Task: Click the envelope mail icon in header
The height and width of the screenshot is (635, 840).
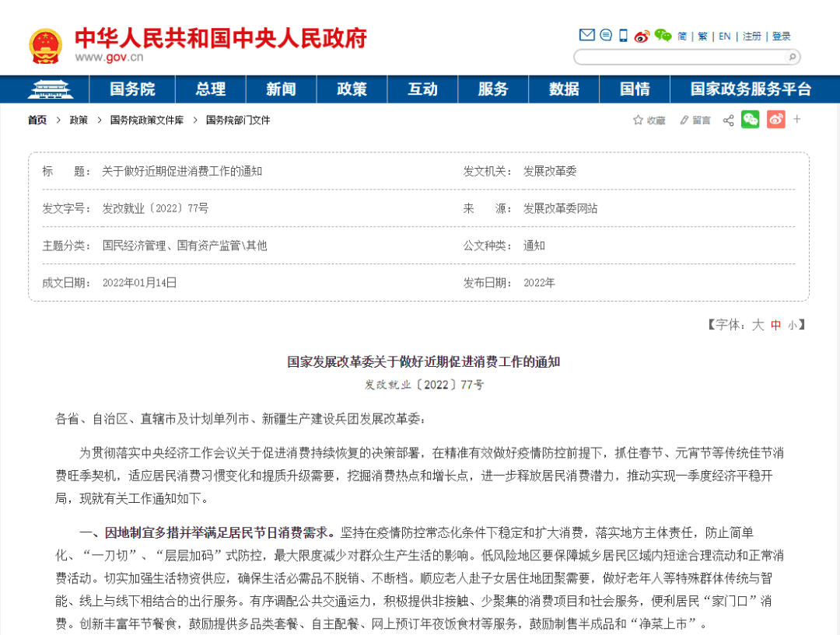Action: point(586,36)
